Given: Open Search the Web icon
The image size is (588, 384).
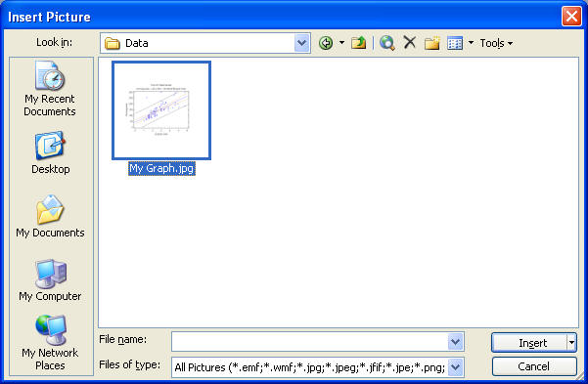Looking at the screenshot, I should pyautogui.click(x=387, y=43).
